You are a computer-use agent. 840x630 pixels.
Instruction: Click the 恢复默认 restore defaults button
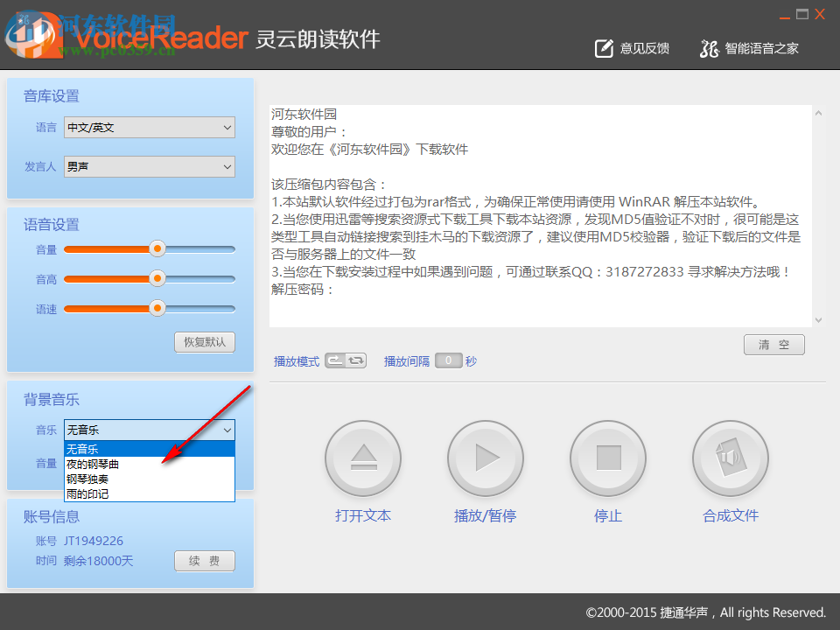click(x=205, y=342)
